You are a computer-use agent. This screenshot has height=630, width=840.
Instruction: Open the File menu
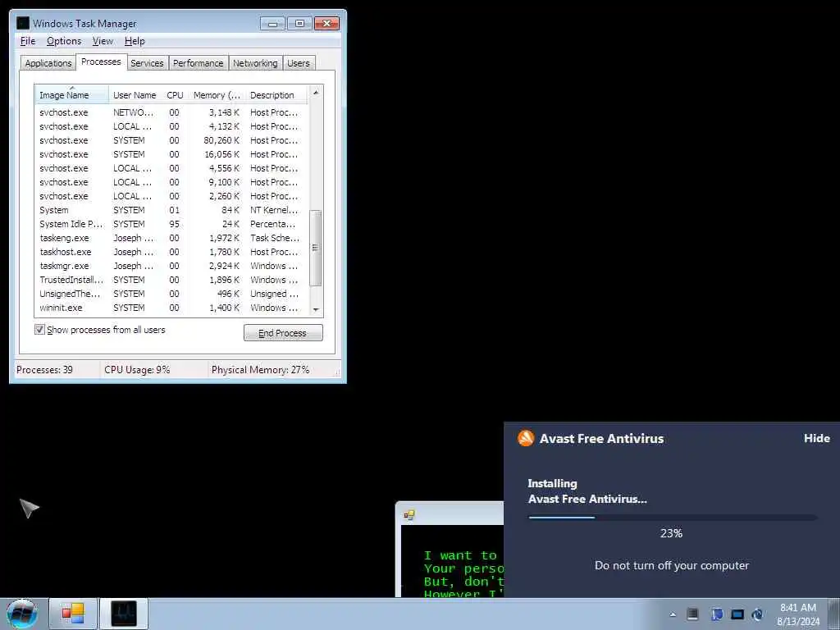click(x=28, y=41)
